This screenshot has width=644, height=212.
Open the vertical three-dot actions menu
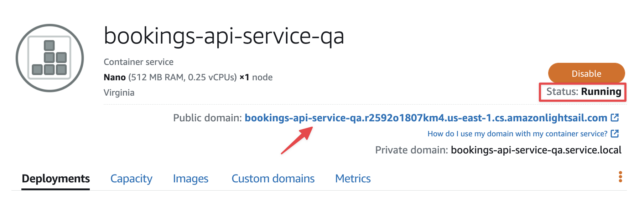[x=620, y=177]
